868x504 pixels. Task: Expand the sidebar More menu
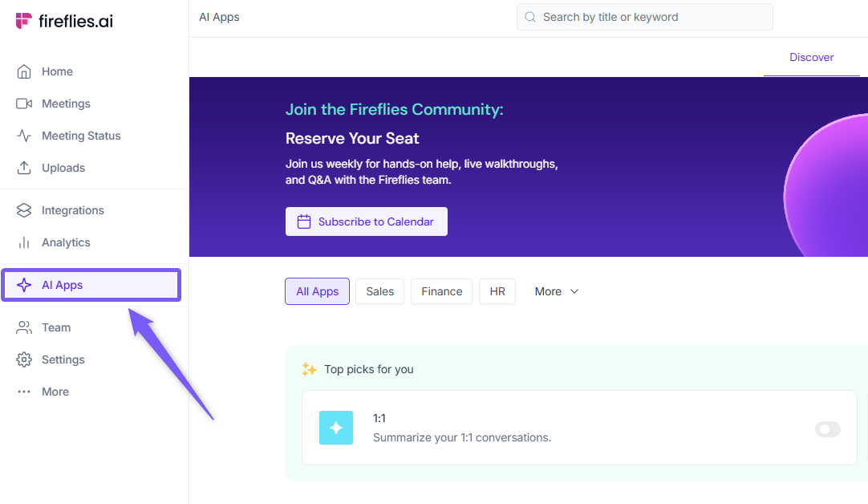(x=43, y=392)
